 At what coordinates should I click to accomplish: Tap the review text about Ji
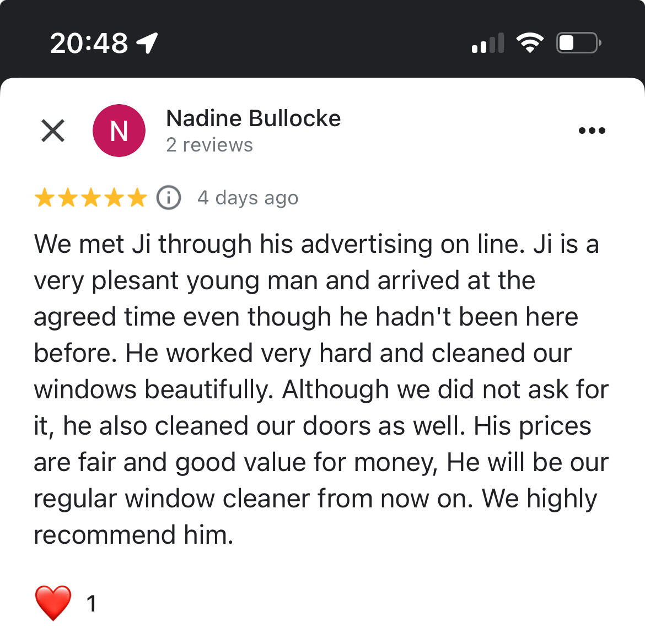click(x=321, y=389)
